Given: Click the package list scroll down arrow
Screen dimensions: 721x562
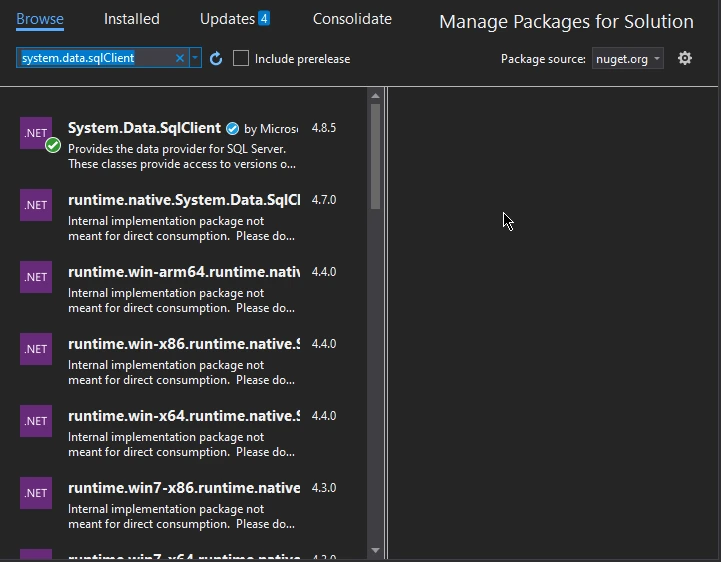Looking at the screenshot, I should coord(376,550).
